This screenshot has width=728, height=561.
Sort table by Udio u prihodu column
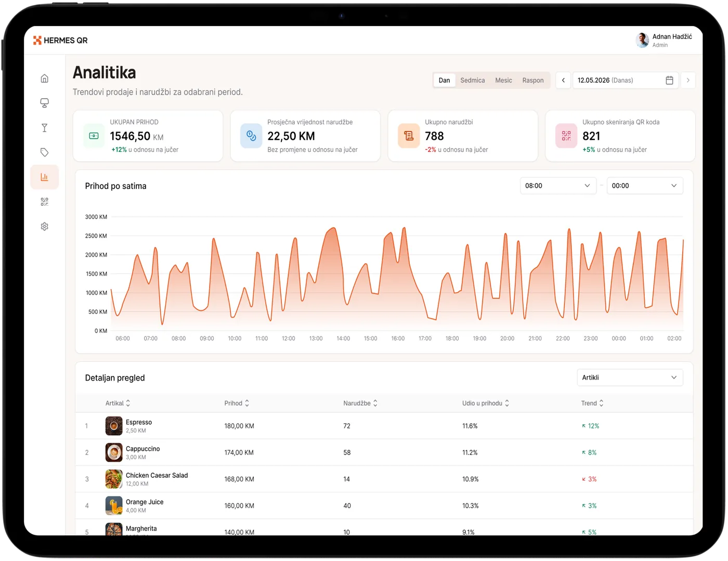[x=486, y=403]
